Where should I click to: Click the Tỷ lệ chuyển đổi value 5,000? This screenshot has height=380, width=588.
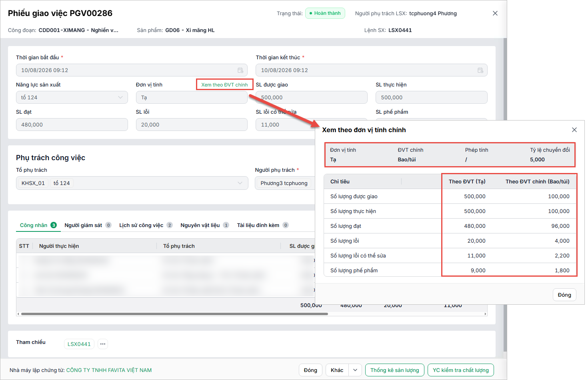click(x=537, y=159)
